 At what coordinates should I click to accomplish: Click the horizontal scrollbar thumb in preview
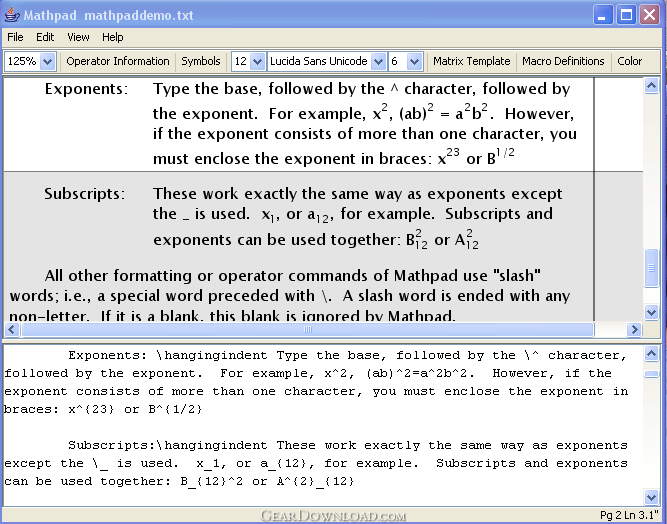308,329
